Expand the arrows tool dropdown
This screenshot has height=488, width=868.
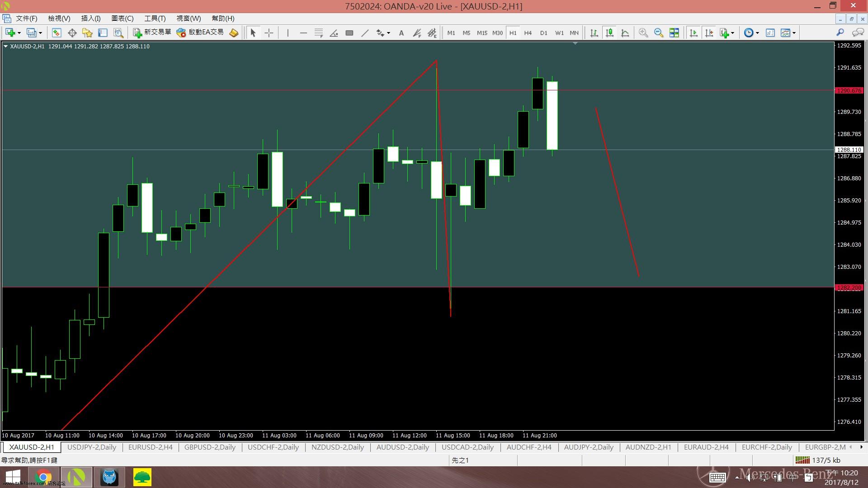coord(388,33)
